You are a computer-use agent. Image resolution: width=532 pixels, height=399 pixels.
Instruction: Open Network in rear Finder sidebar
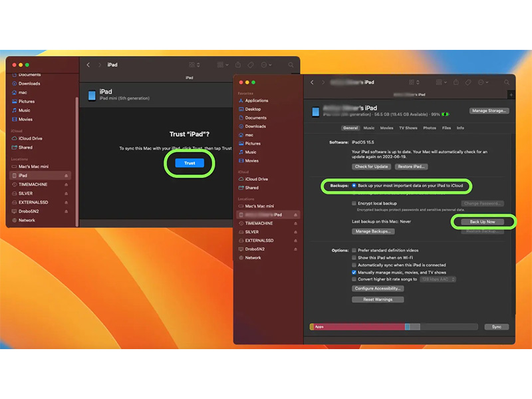pyautogui.click(x=27, y=220)
